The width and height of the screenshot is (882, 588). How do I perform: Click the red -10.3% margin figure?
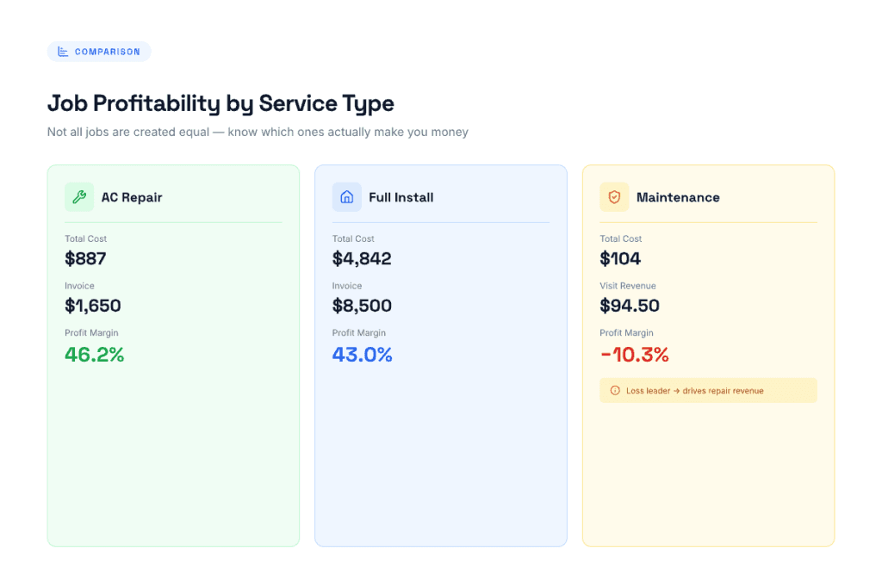635,354
